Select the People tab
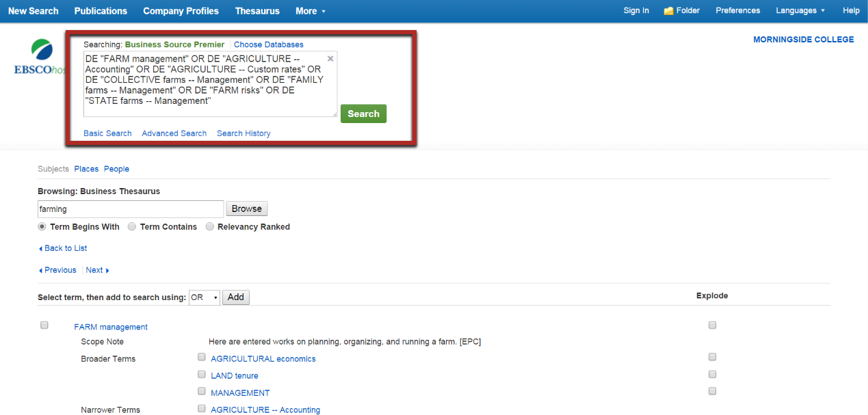Image resolution: width=868 pixels, height=415 pixels. [116, 169]
